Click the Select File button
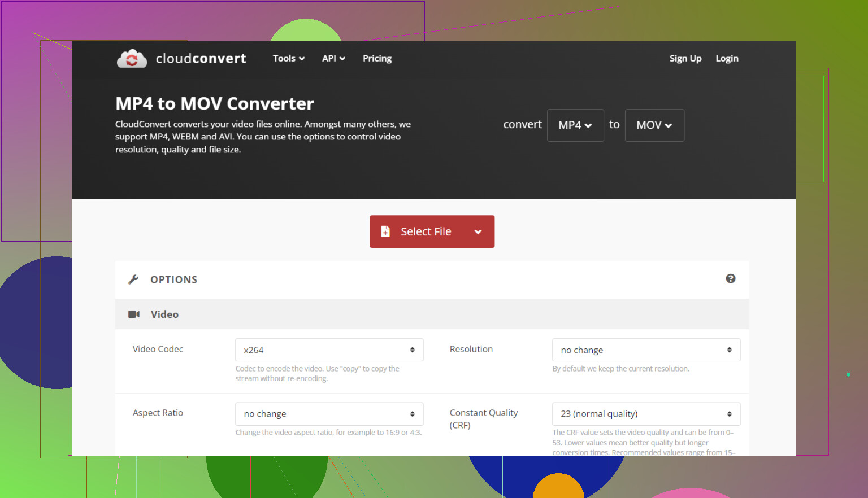 [x=432, y=231]
